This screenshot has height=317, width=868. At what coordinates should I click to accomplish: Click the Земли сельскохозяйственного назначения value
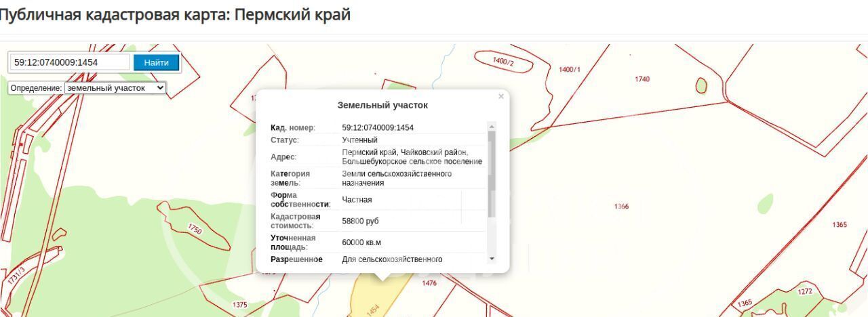tap(397, 178)
